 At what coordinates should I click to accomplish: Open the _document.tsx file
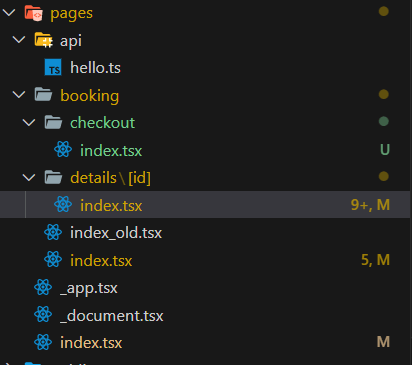[x=112, y=316]
